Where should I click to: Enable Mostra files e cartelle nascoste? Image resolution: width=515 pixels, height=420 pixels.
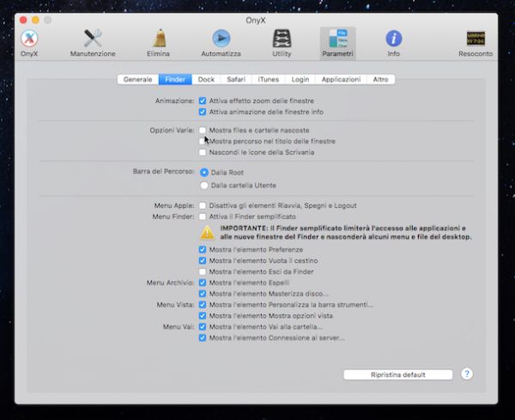pyautogui.click(x=203, y=131)
